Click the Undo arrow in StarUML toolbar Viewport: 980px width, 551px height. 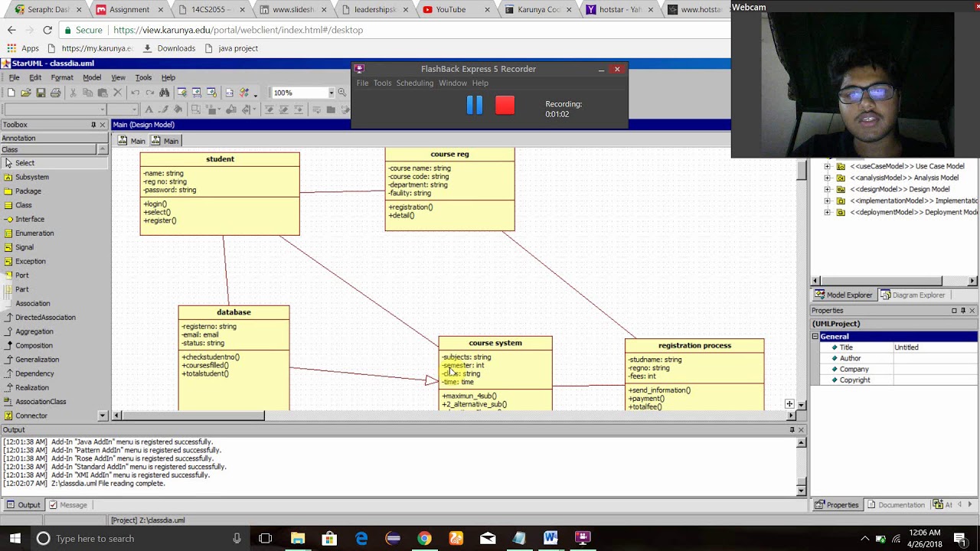coord(135,93)
